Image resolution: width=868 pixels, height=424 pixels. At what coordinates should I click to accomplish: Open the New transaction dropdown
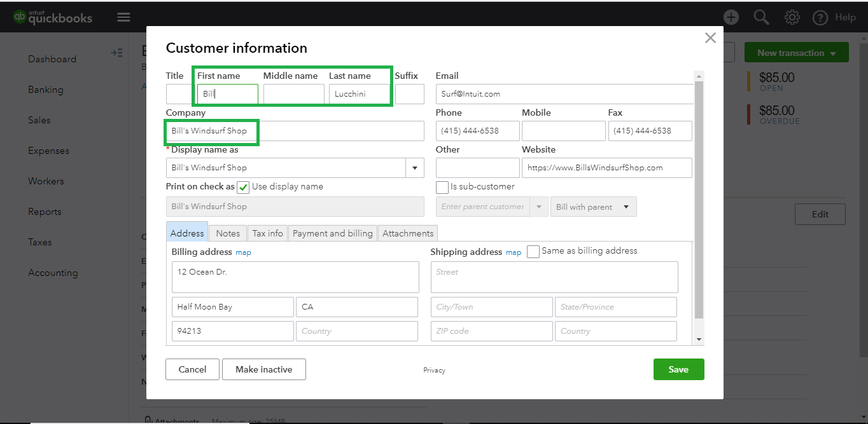[796, 53]
